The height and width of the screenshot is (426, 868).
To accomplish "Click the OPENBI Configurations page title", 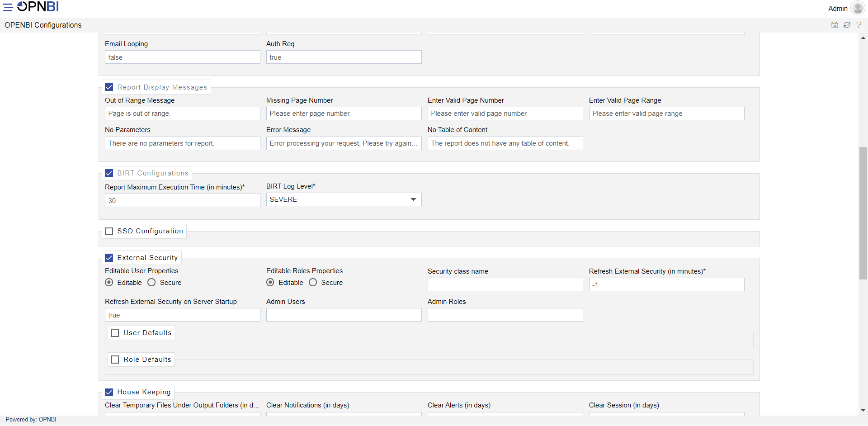I will point(43,25).
